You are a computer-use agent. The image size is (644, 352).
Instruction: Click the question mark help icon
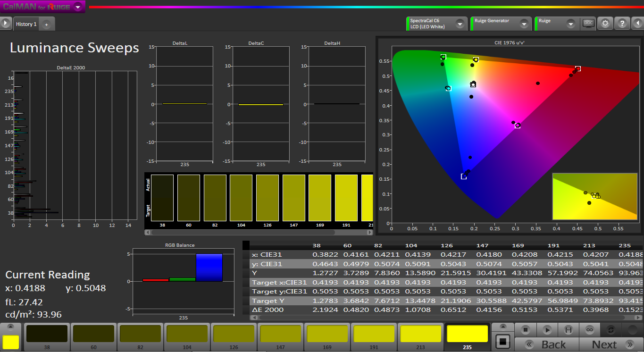tap(622, 24)
